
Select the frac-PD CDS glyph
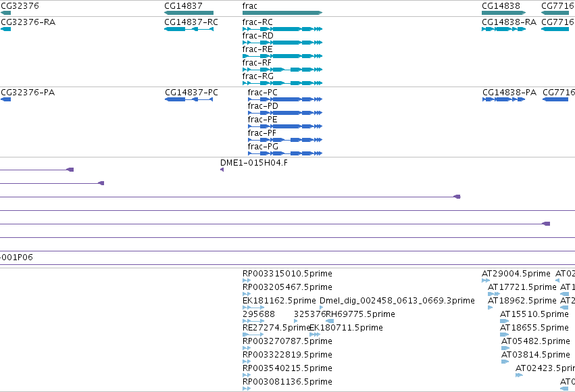[x=285, y=113]
